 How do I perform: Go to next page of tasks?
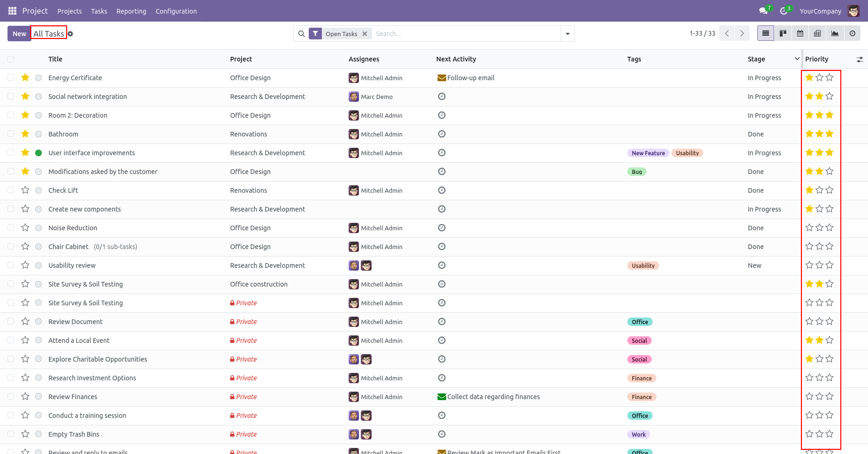742,33
